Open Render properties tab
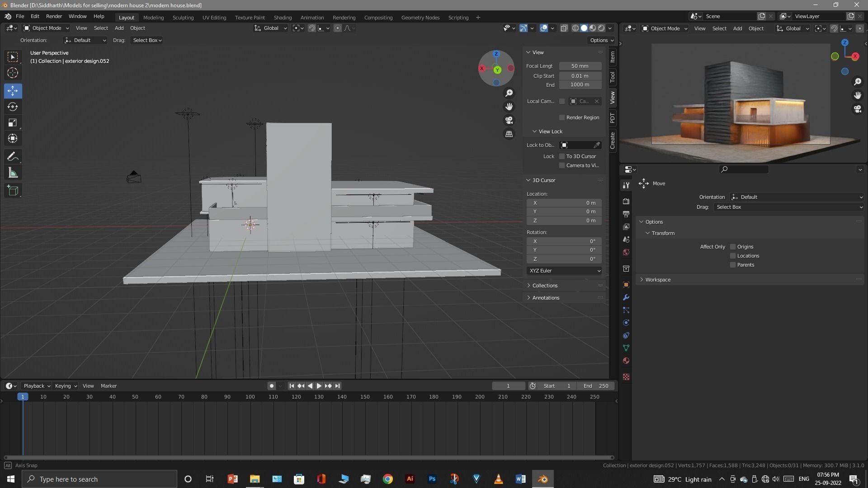Viewport: 868px width, 488px height. (x=626, y=201)
